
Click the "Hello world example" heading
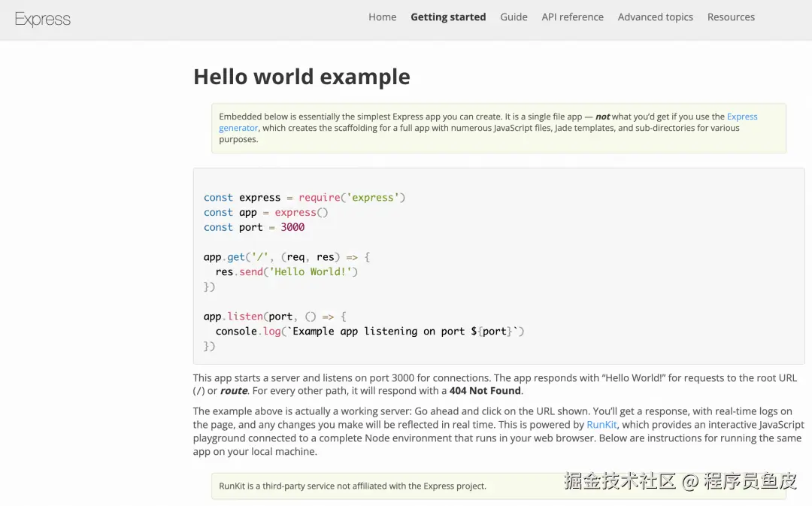pyautogui.click(x=301, y=77)
